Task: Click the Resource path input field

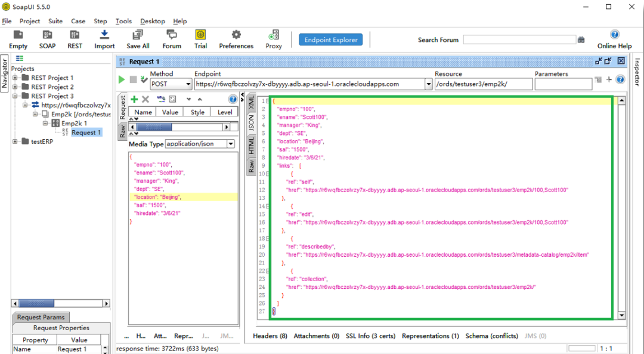Action: tap(483, 84)
